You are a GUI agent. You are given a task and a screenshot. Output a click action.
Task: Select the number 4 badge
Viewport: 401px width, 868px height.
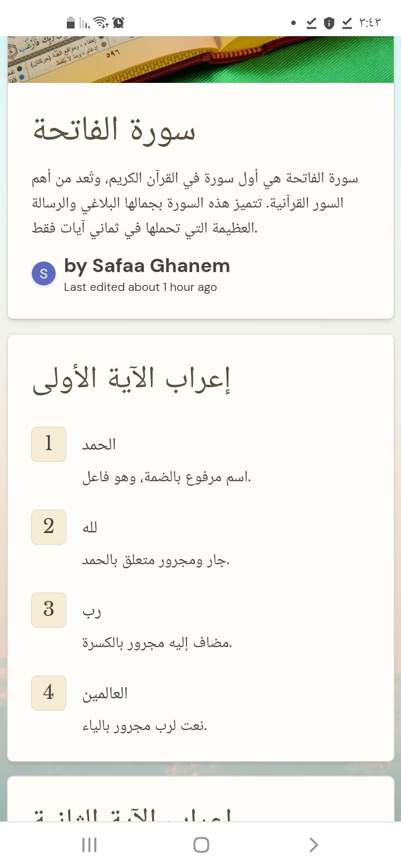(x=49, y=693)
